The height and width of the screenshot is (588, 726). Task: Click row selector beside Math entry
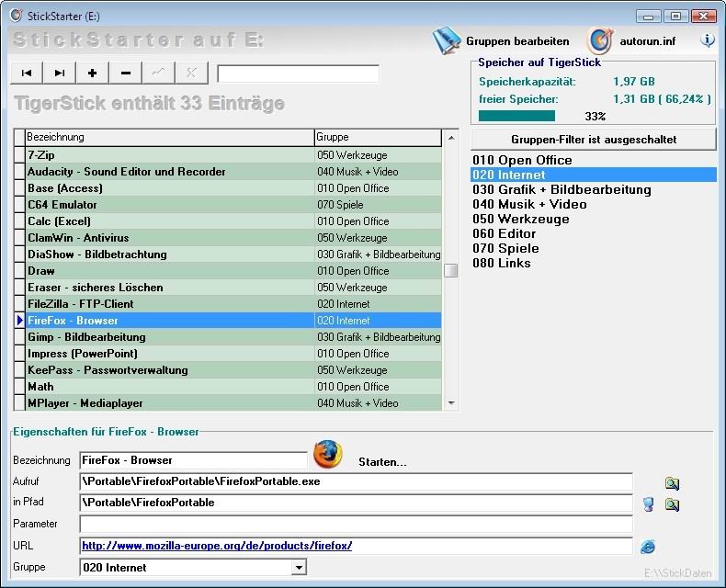(19, 387)
